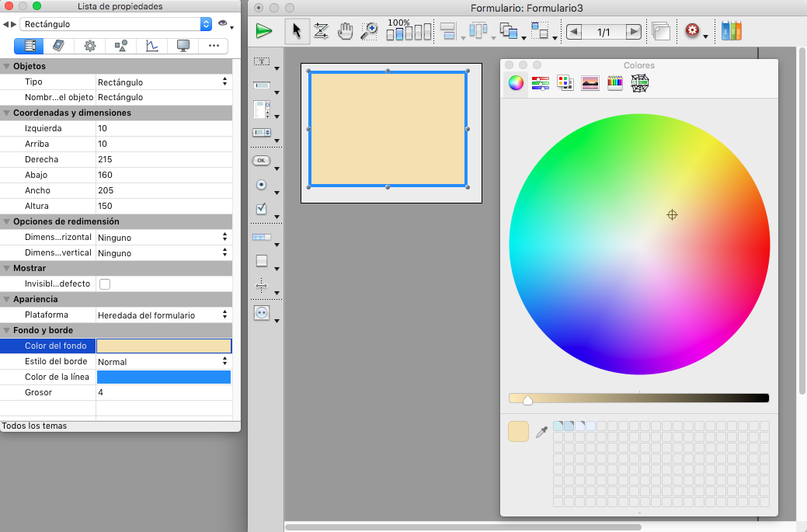Switch to the gear properties tab

[90, 46]
